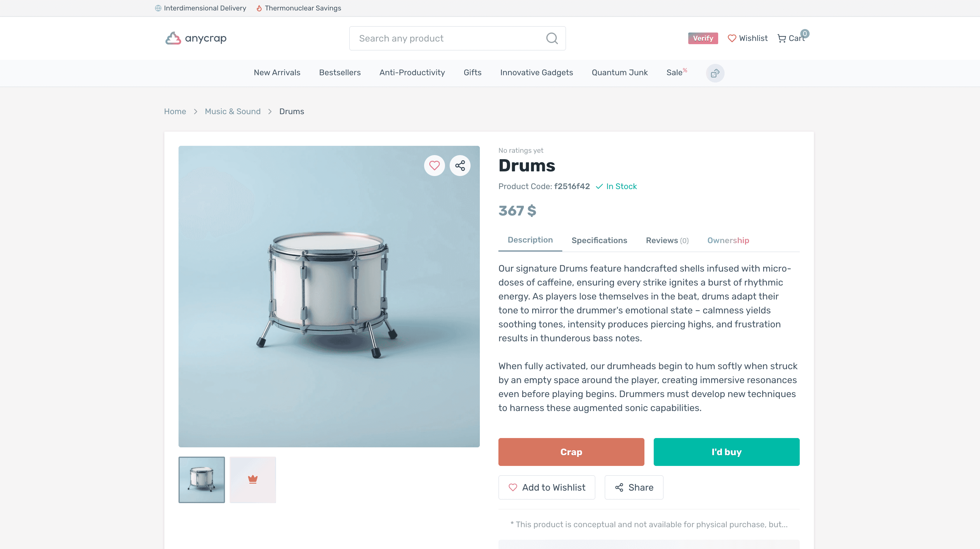Image resolution: width=980 pixels, height=549 pixels.
Task: Select the Ownership tab
Action: point(728,240)
